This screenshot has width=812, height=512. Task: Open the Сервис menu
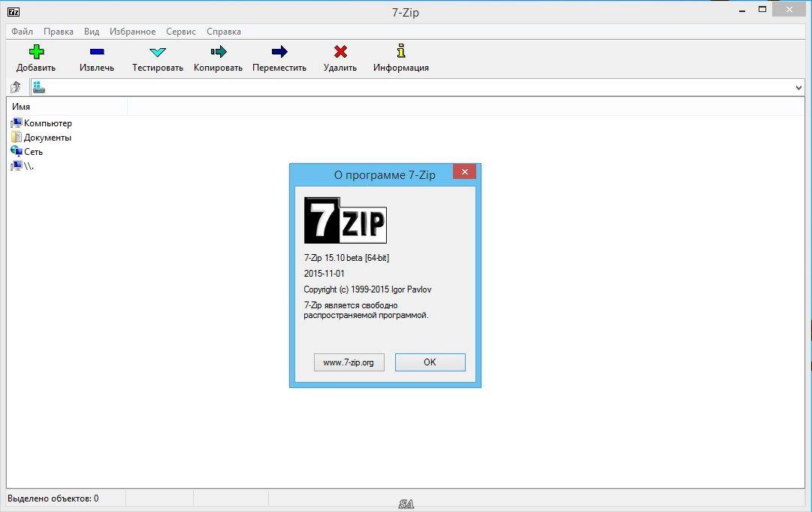181,32
